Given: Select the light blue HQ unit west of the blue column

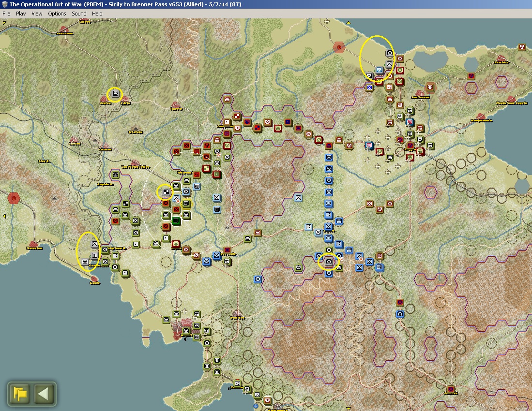Looking at the screenshot, I should [x=308, y=227].
